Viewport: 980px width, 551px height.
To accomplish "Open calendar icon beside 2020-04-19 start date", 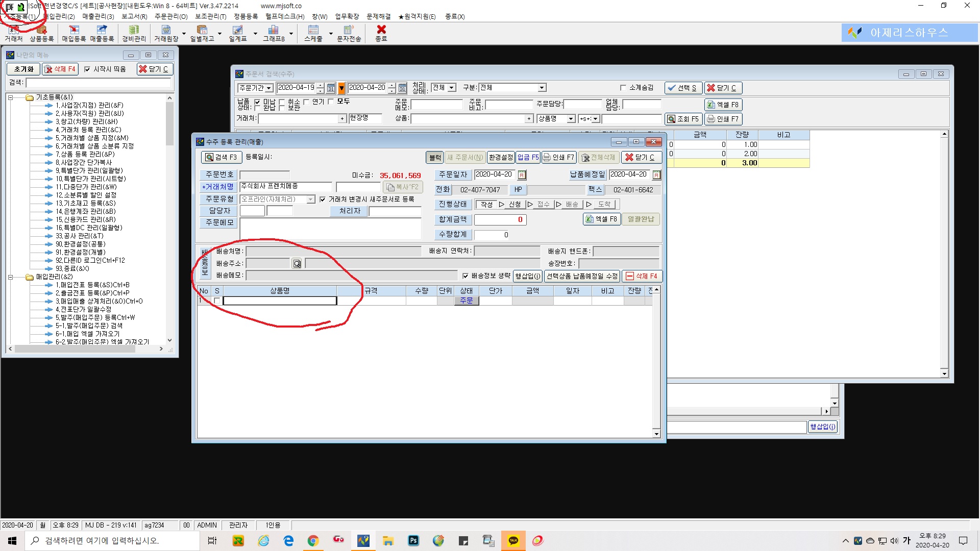I will pyautogui.click(x=331, y=88).
